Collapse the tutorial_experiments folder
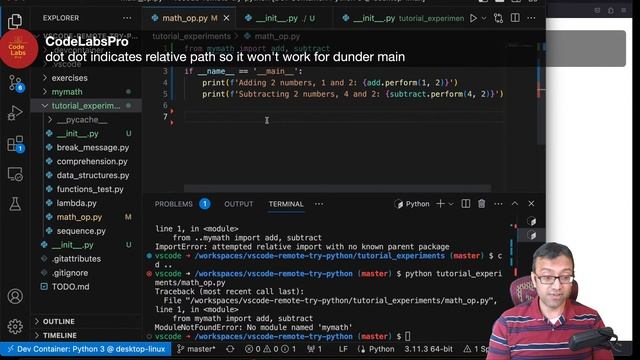Screen dimensions: 640x360 coord(86,106)
